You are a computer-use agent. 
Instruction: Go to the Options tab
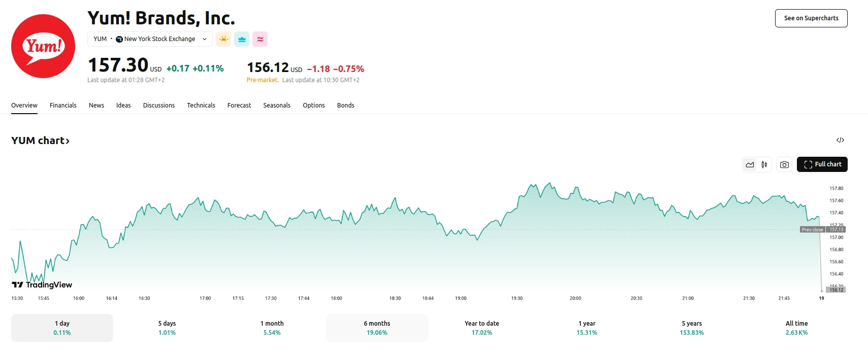(314, 106)
